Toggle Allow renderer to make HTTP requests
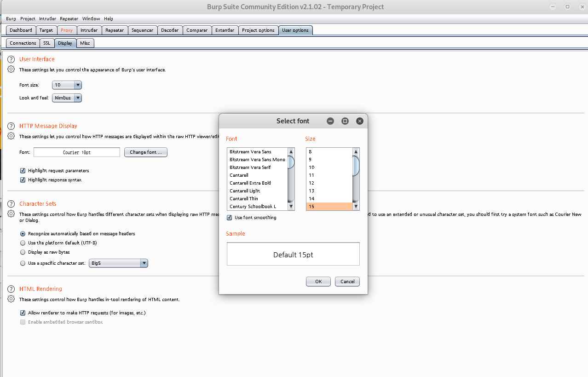588x377 pixels. point(23,313)
